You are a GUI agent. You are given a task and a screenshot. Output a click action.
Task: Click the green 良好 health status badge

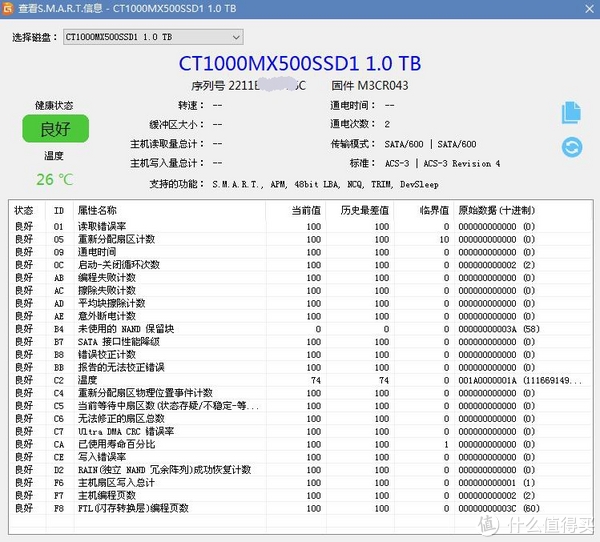coord(55,129)
